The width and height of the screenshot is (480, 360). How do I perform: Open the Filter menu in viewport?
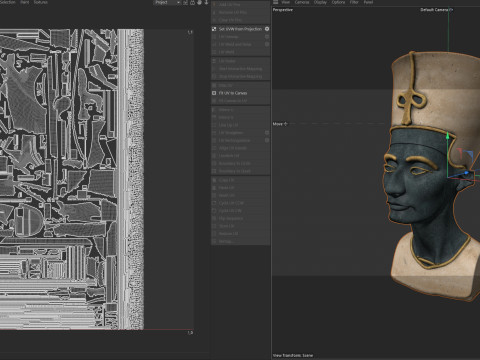pos(354,2)
